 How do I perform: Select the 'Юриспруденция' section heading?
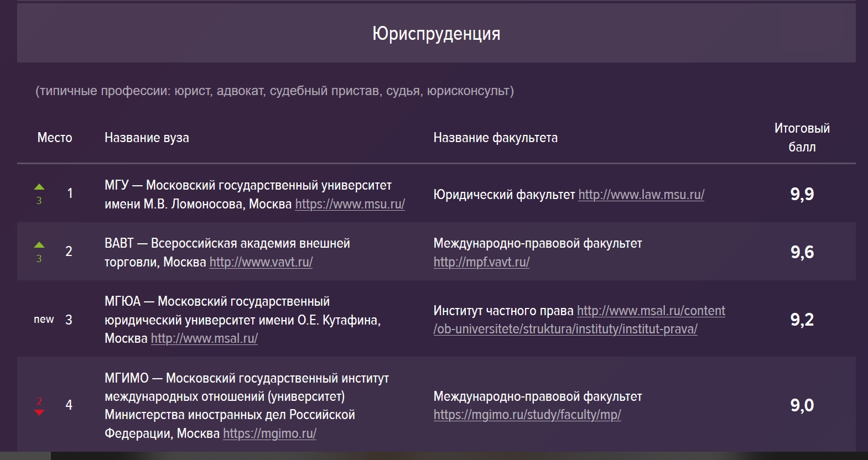coord(436,34)
